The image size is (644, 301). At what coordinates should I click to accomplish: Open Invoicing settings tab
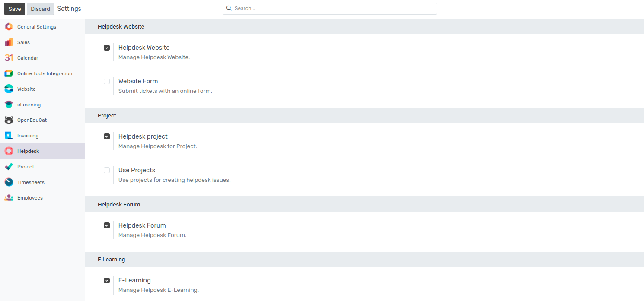tap(42, 136)
